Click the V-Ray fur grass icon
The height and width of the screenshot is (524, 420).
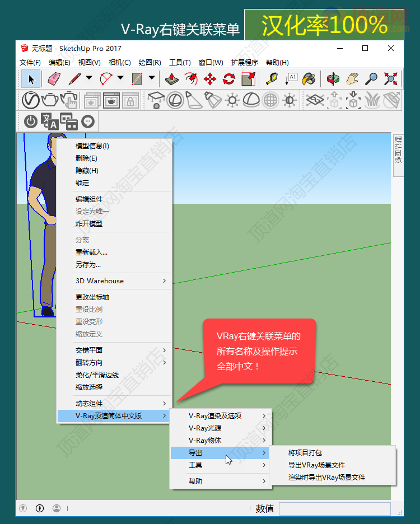[372, 100]
